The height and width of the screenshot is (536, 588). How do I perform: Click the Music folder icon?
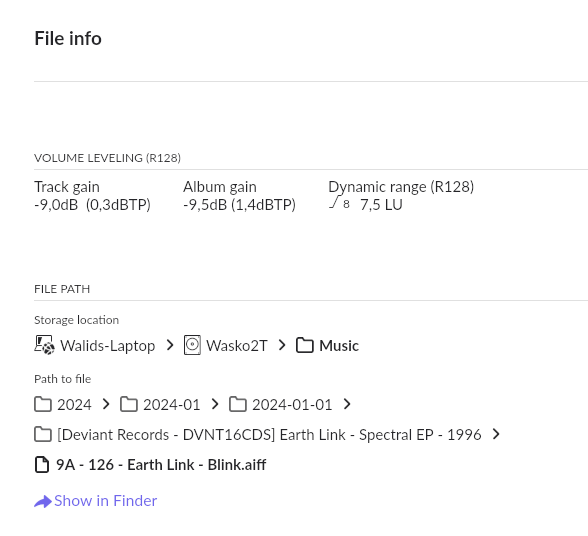point(304,345)
